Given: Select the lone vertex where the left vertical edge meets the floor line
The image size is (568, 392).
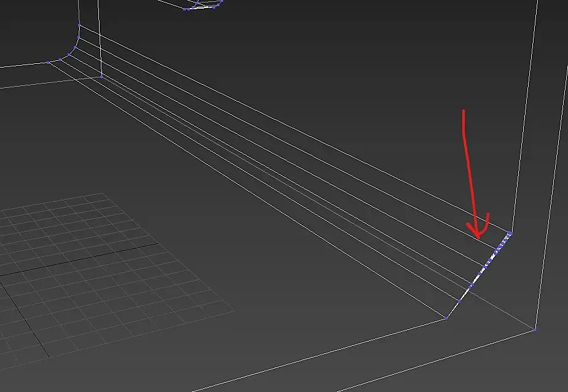Looking at the screenshot, I should [102, 77].
